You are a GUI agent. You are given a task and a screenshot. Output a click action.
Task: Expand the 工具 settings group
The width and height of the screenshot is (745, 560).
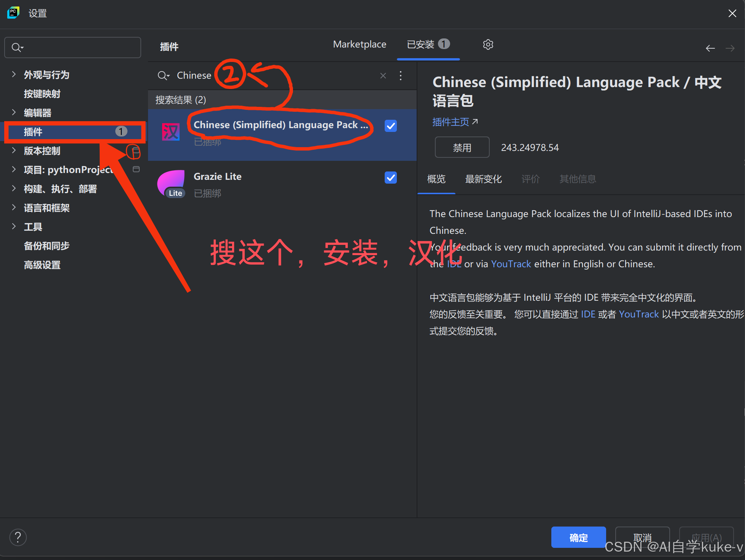pos(14,227)
